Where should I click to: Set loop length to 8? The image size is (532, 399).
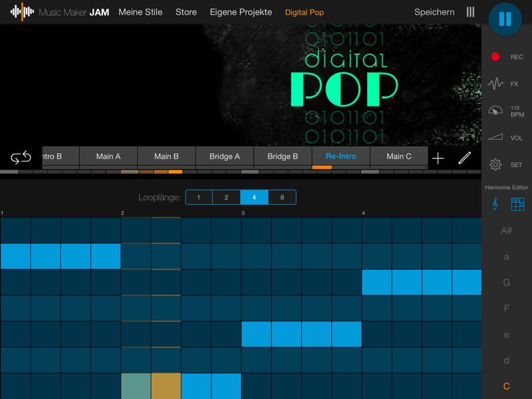point(282,198)
